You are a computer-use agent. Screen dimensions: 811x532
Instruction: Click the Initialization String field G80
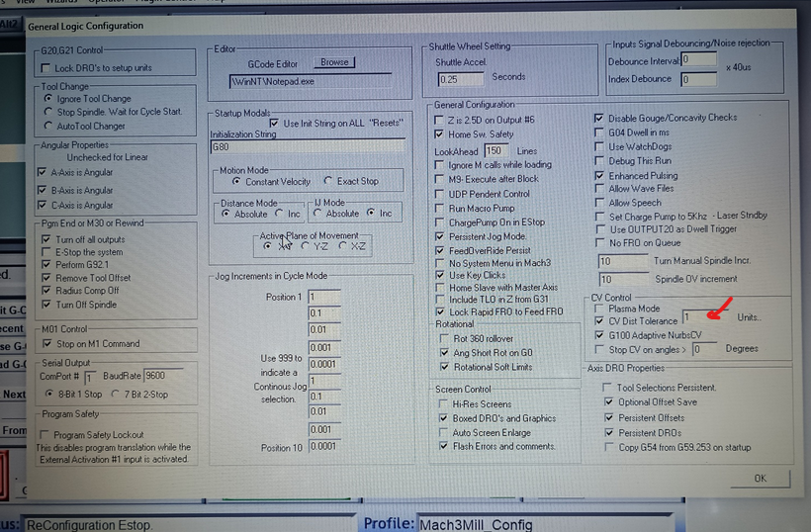(x=308, y=146)
